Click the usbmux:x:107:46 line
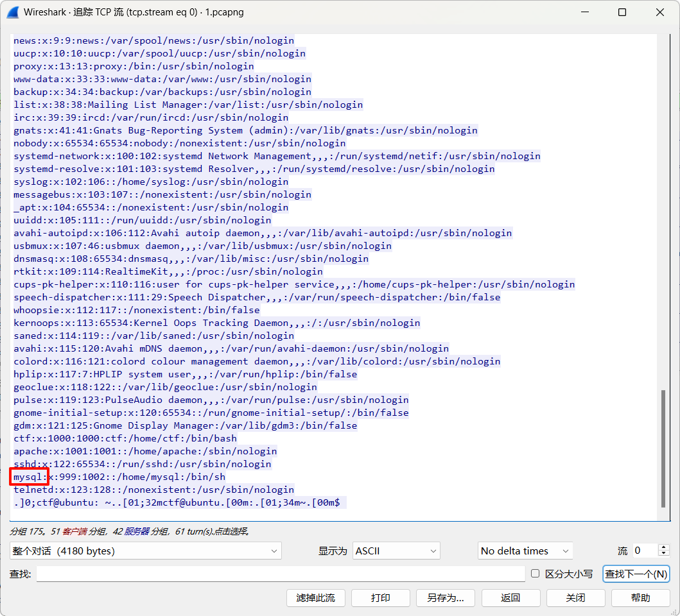The image size is (680, 616). 202,246
